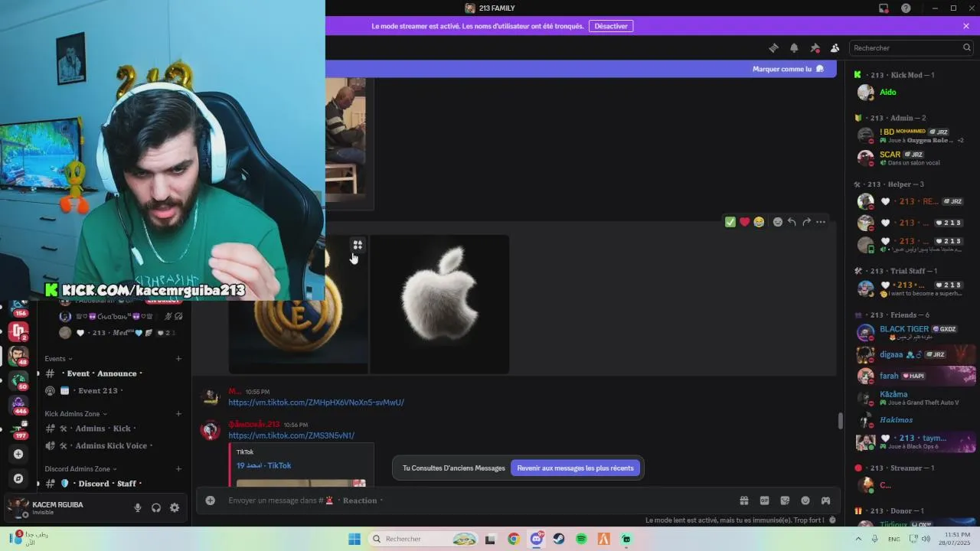Click the Désactiver streamer mode button
The image size is (980, 551).
tap(611, 26)
